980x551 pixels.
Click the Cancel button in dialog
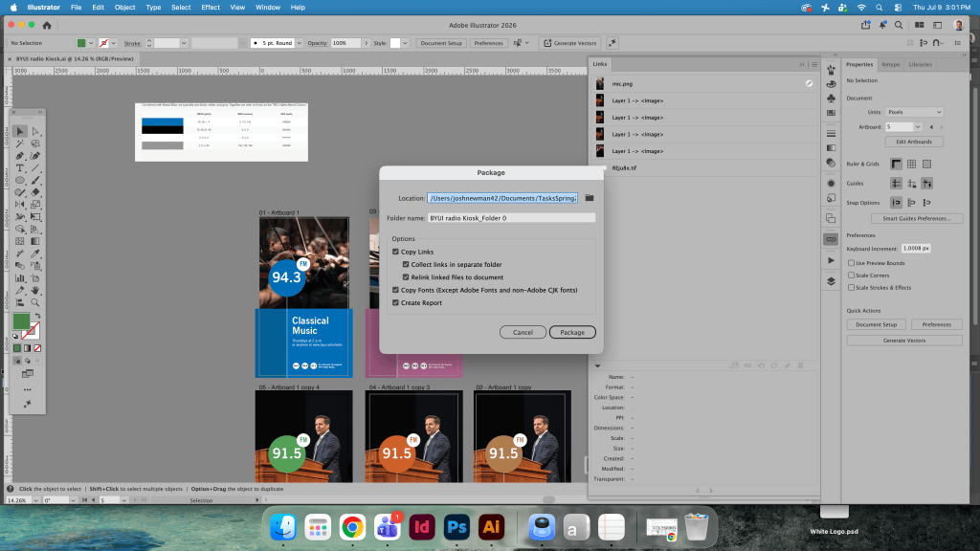click(523, 332)
